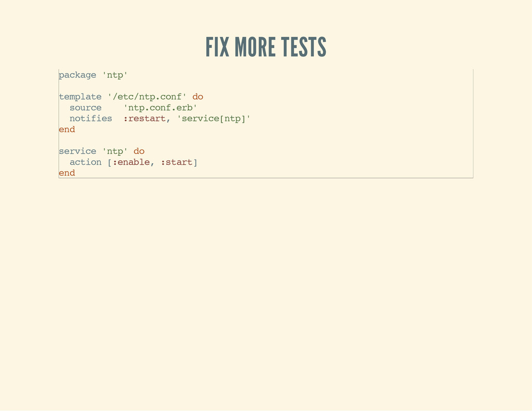Select the ':restart' symbol
Viewport: 532px width, 411px height.
144,118
